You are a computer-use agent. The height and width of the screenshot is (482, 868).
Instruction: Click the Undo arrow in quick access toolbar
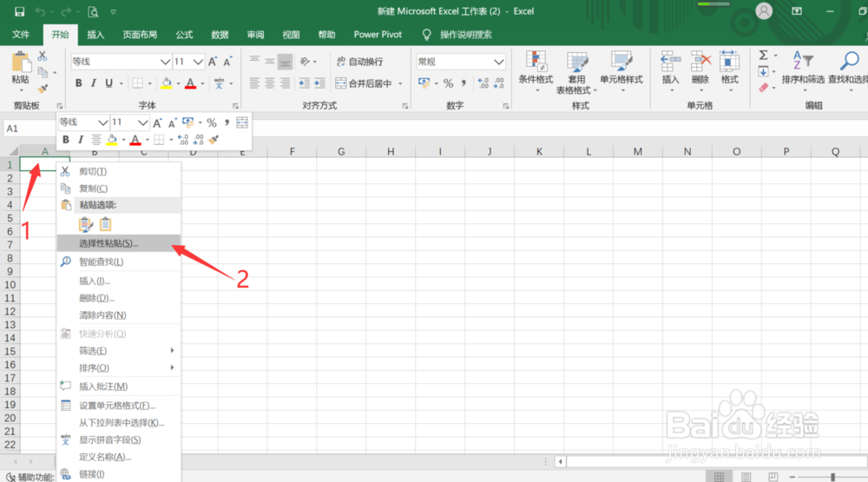pos(40,11)
